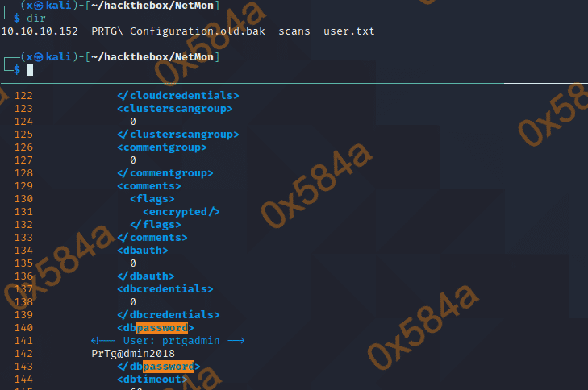Viewport: 588px width, 390px height.
Task: Click the terminal cursor block at the empty prompt
Action: click(30, 70)
